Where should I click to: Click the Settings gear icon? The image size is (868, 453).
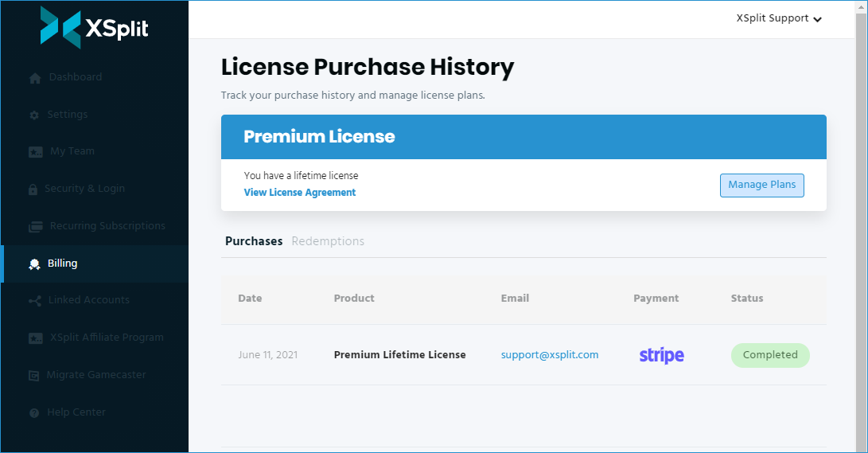[x=34, y=115]
